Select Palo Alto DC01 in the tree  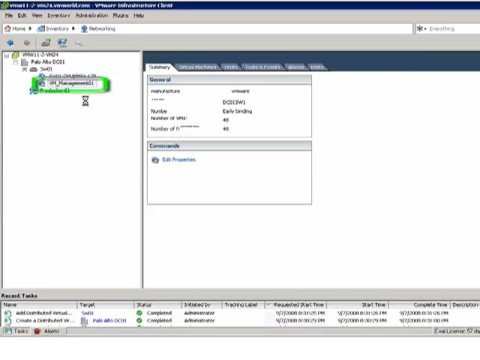[48, 62]
